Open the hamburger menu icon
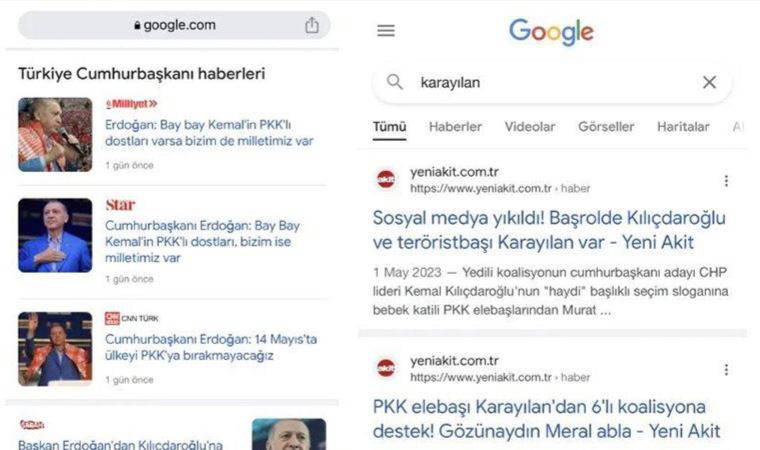 (x=386, y=31)
